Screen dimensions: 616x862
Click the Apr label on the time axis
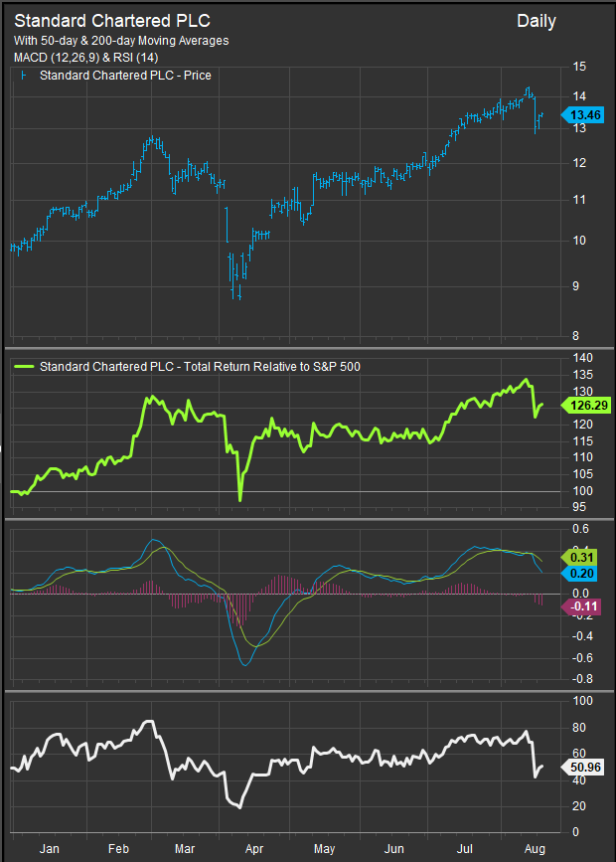pyautogui.click(x=254, y=849)
